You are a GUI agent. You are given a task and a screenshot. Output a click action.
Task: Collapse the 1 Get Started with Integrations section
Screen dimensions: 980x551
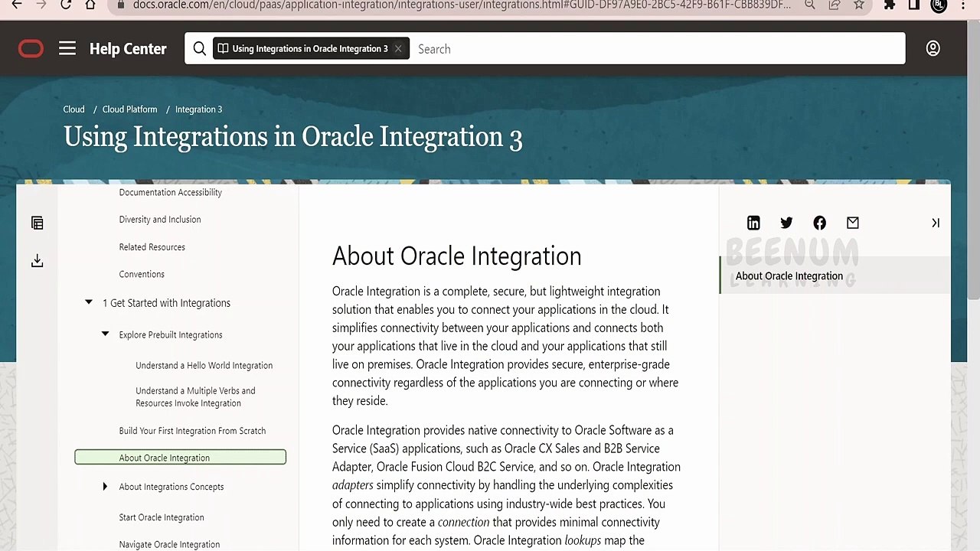click(x=89, y=303)
